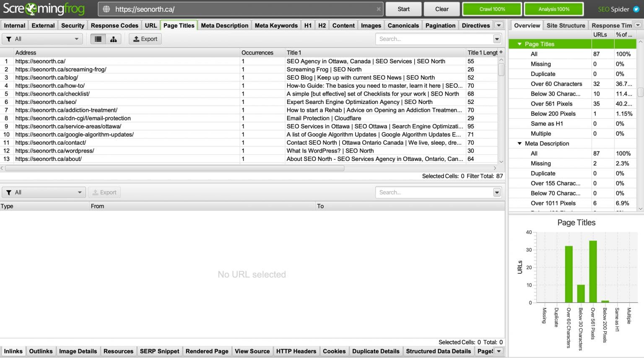This screenshot has height=358, width=644.
Task: Open the search box dropdown arrow
Action: [x=496, y=39]
